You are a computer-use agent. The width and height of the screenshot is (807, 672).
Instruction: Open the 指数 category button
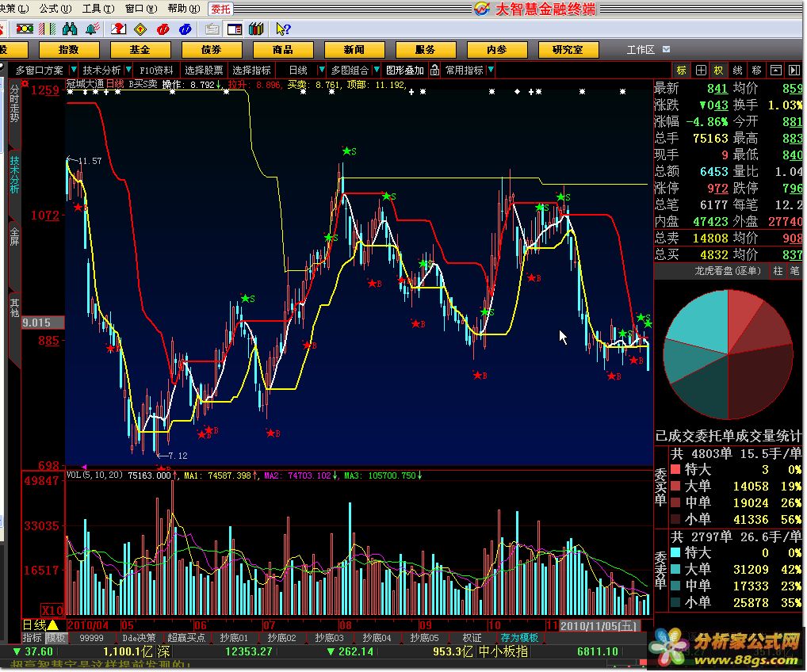[x=68, y=49]
